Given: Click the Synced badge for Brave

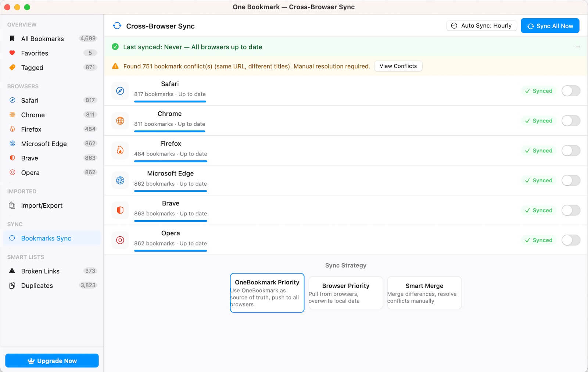Looking at the screenshot, I should [539, 210].
